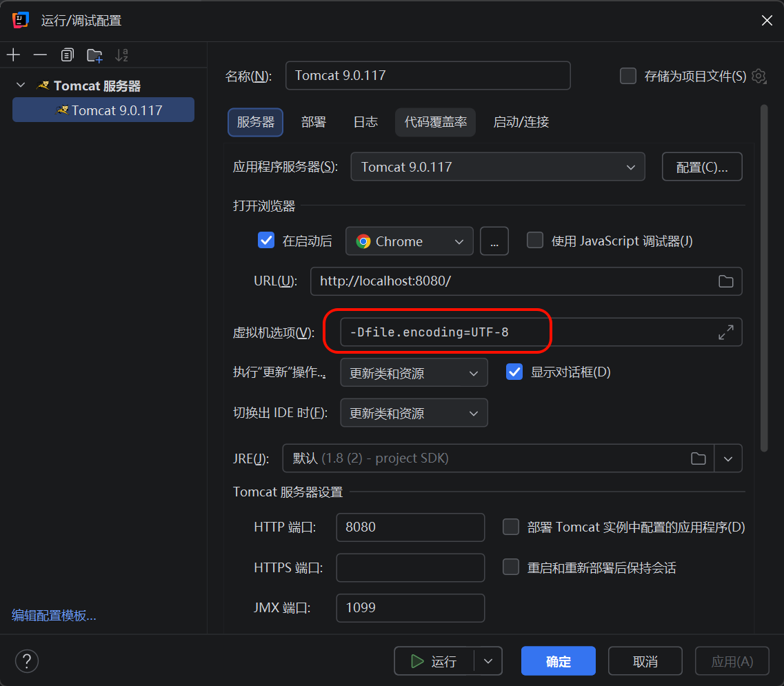Expand the VM options field editor
Viewport: 784px width, 686px height.
(x=725, y=332)
